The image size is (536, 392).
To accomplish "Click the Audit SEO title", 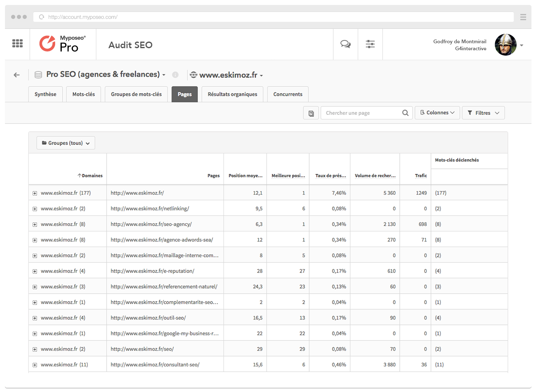I will point(131,45).
